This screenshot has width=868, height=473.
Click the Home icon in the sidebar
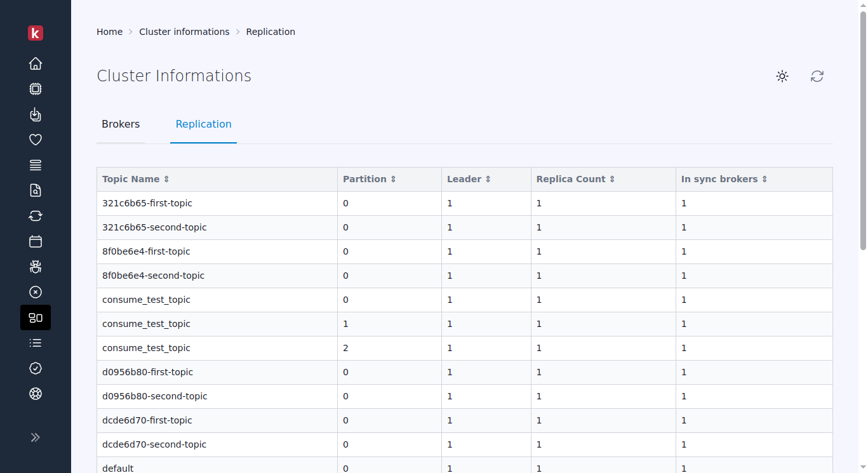36,63
